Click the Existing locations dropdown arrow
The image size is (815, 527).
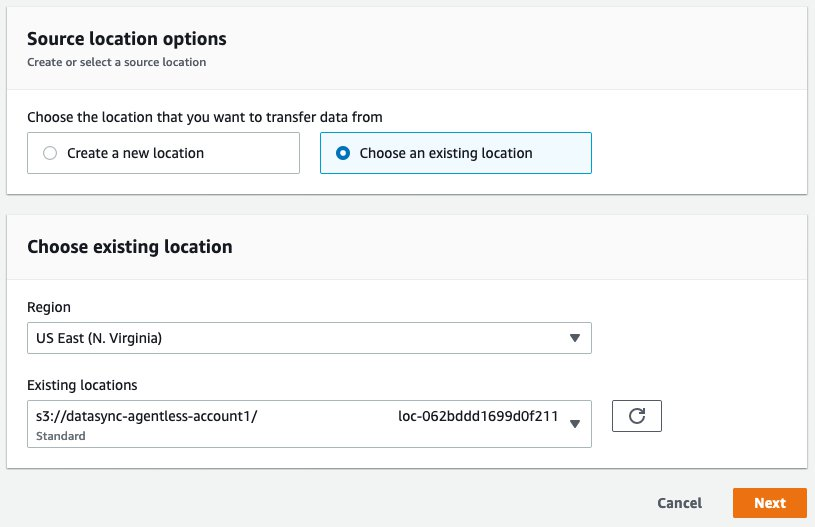pyautogui.click(x=574, y=423)
